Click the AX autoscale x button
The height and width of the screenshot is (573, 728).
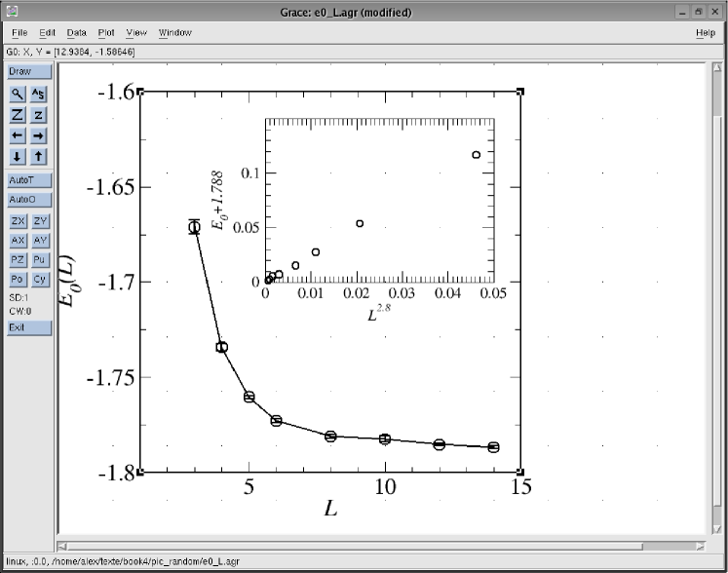19,241
